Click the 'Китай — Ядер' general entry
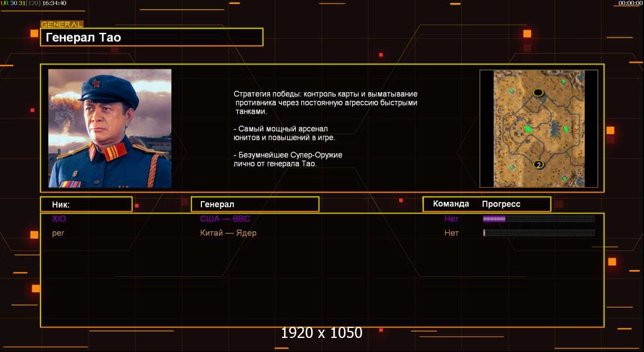 (x=228, y=233)
